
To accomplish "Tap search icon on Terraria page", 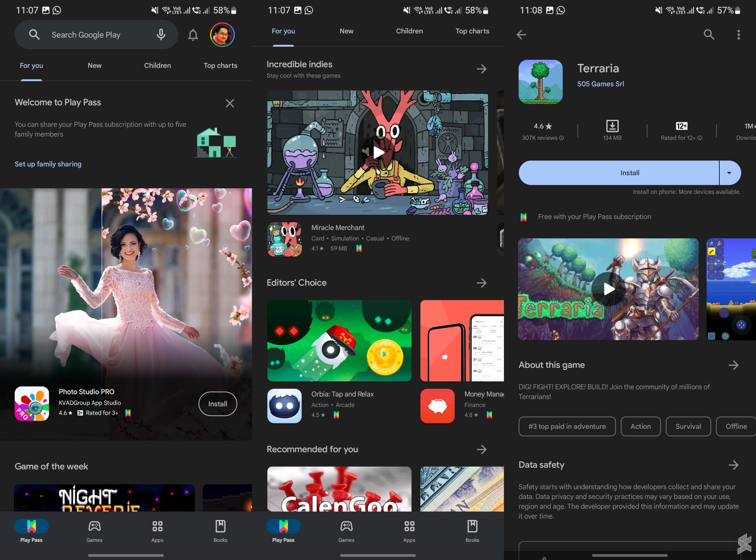I will click(x=709, y=35).
